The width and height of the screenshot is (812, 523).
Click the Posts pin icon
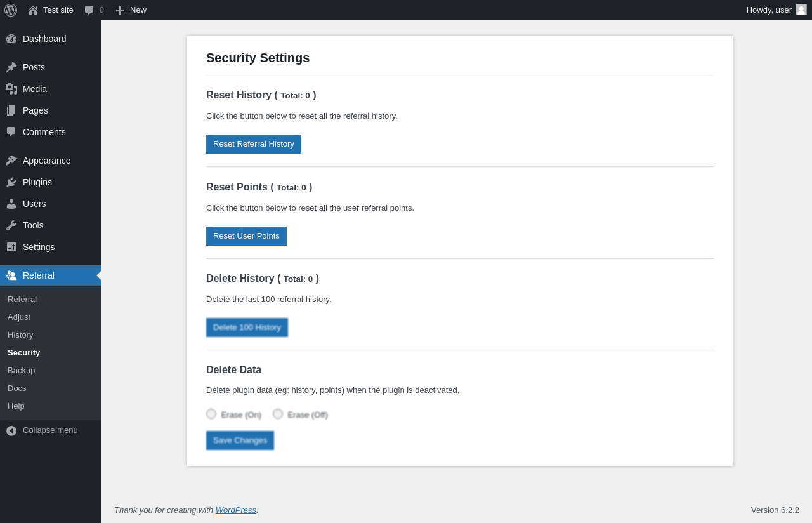tap(11, 67)
